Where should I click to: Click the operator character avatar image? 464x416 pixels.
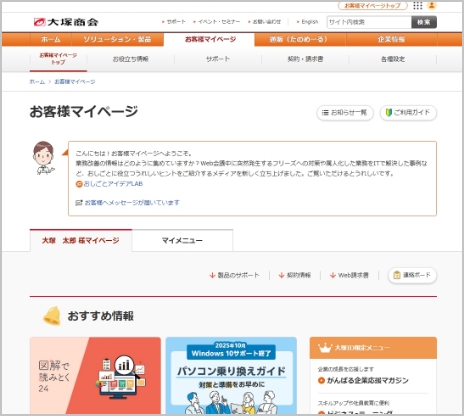pyautogui.click(x=44, y=158)
